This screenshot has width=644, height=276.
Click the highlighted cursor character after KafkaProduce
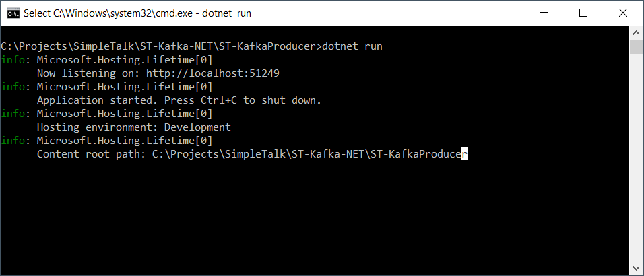465,154
